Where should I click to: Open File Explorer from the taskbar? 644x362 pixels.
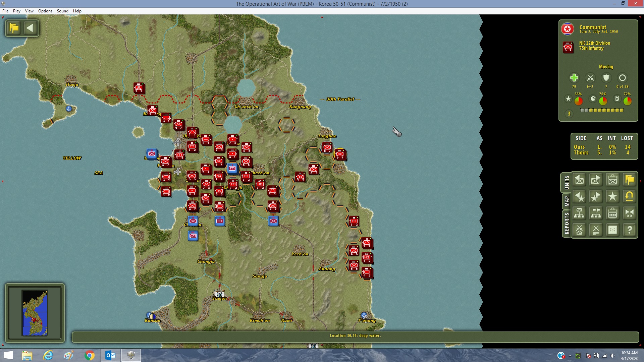coord(27,355)
